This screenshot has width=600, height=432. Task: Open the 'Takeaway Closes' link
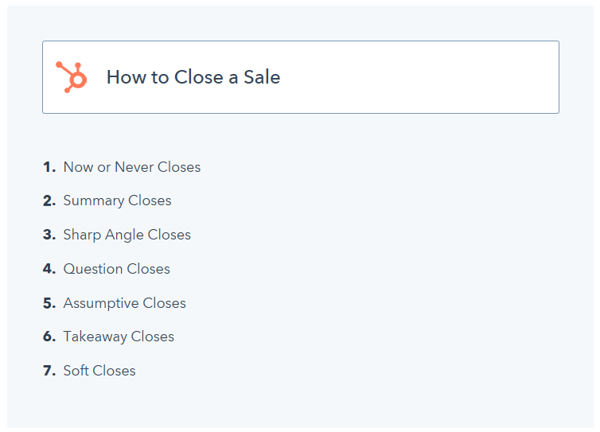[119, 337]
